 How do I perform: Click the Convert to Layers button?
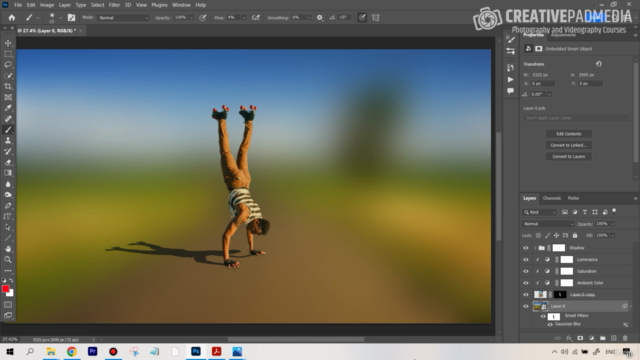(x=569, y=157)
